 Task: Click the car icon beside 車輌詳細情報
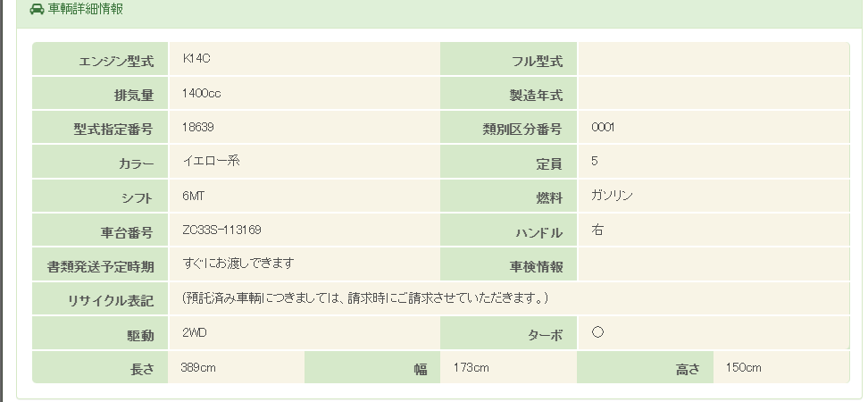(x=38, y=9)
